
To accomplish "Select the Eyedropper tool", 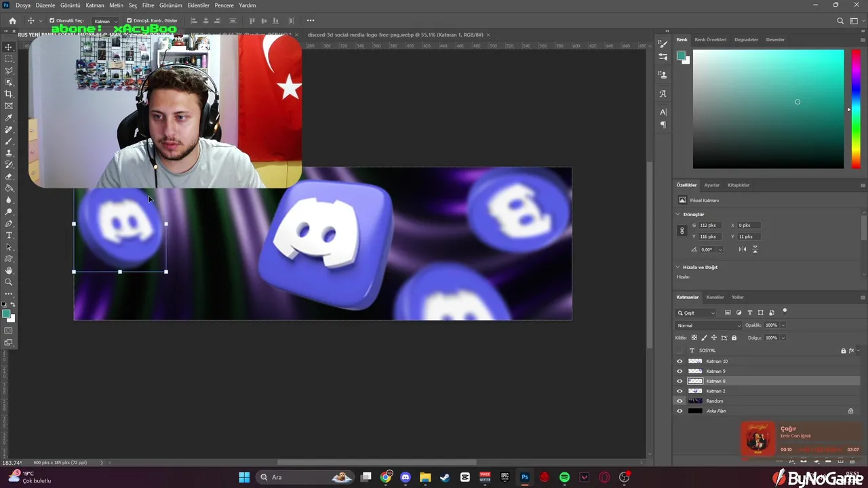I will (9, 118).
